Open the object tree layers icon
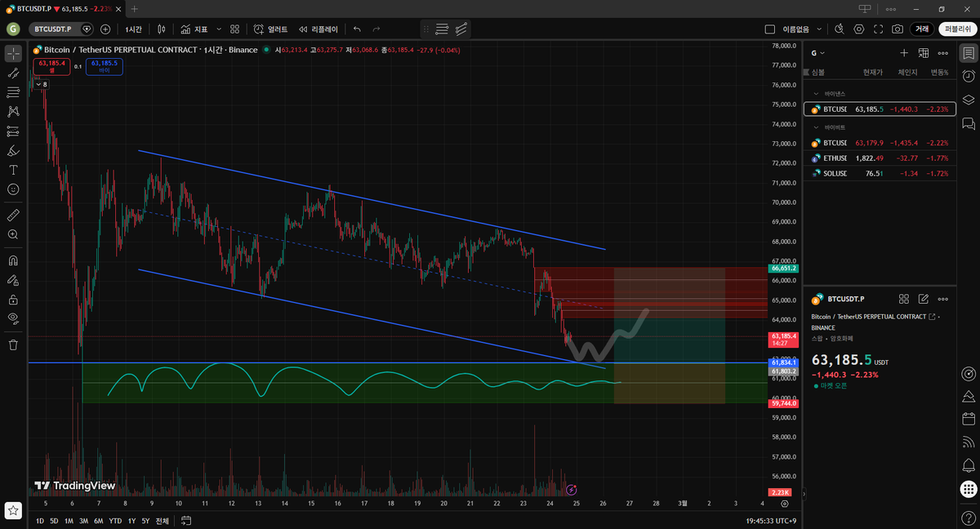 pos(969,100)
